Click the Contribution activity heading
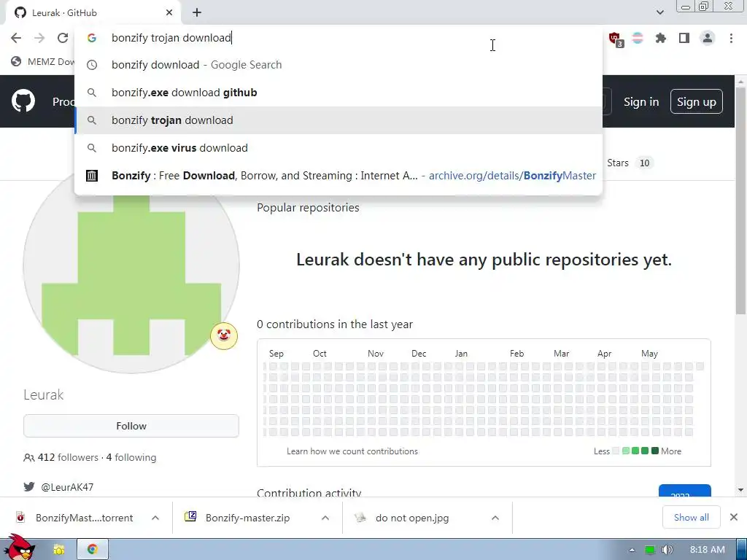747x560 pixels. pyautogui.click(x=309, y=492)
